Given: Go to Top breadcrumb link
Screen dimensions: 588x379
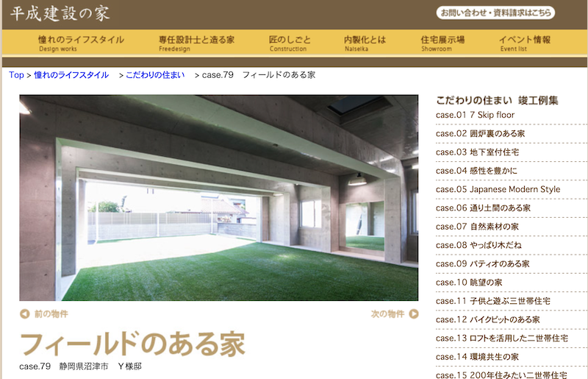Looking at the screenshot, I should pyautogui.click(x=16, y=75).
